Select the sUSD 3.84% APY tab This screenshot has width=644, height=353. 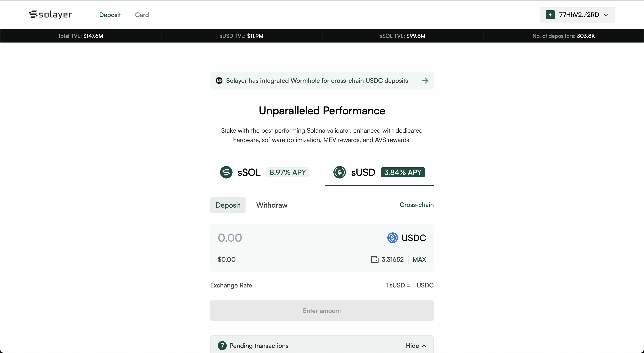[379, 172]
